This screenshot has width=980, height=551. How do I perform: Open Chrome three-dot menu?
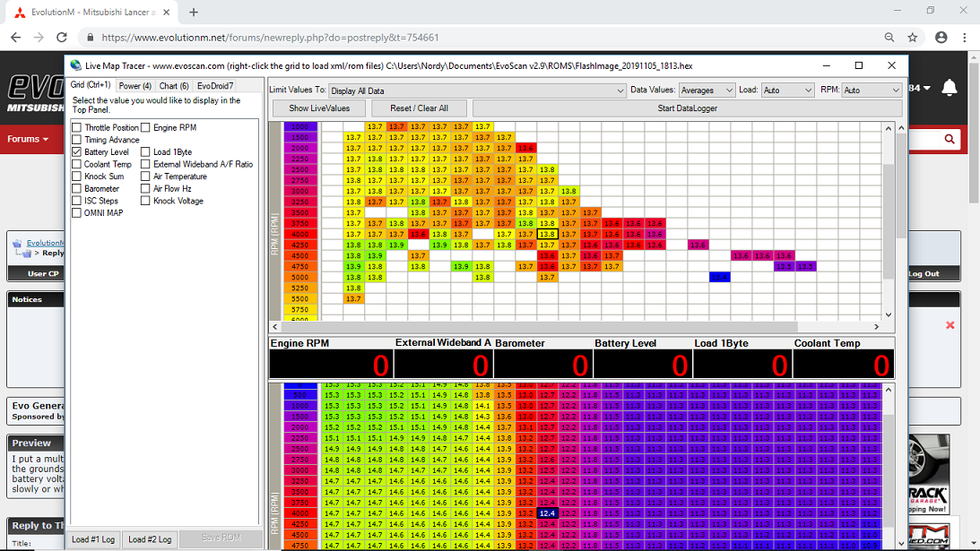(965, 38)
